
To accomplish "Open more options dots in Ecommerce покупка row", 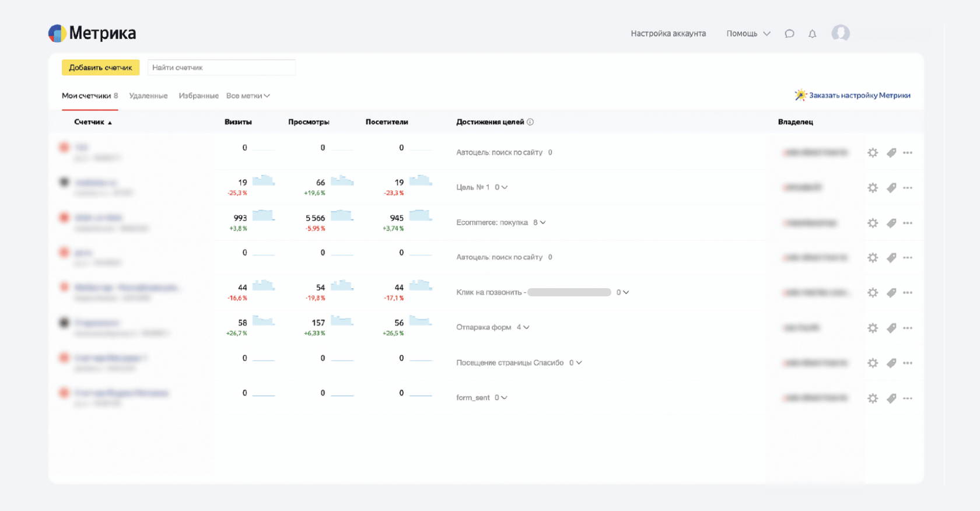I will (x=908, y=223).
